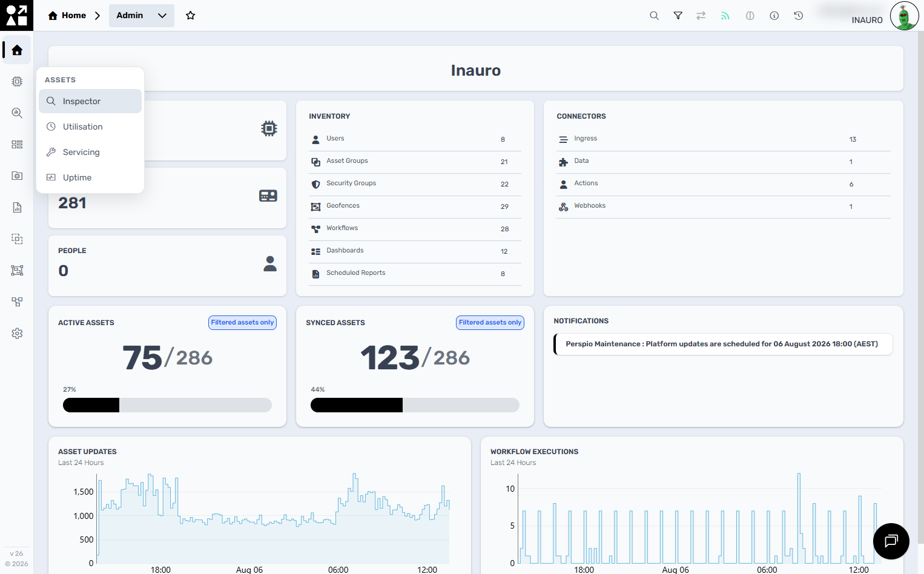Screen dimensions: 924x574
Task: Open the Workflows inventory row
Action: 415,229
